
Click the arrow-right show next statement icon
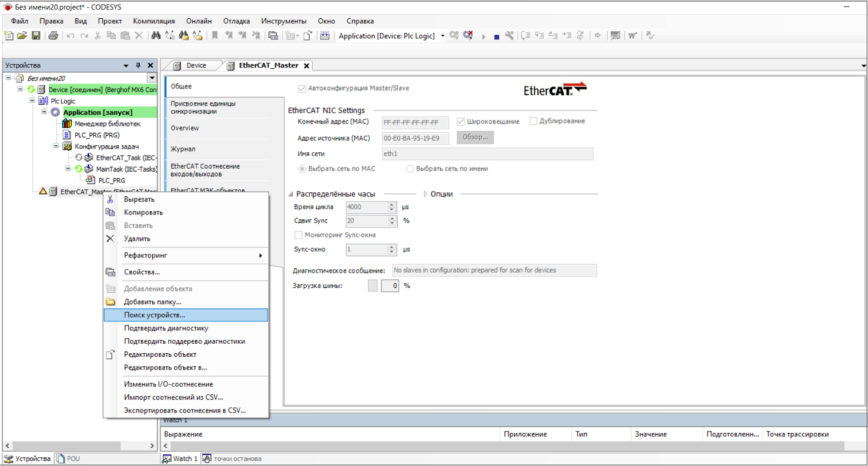click(x=598, y=36)
